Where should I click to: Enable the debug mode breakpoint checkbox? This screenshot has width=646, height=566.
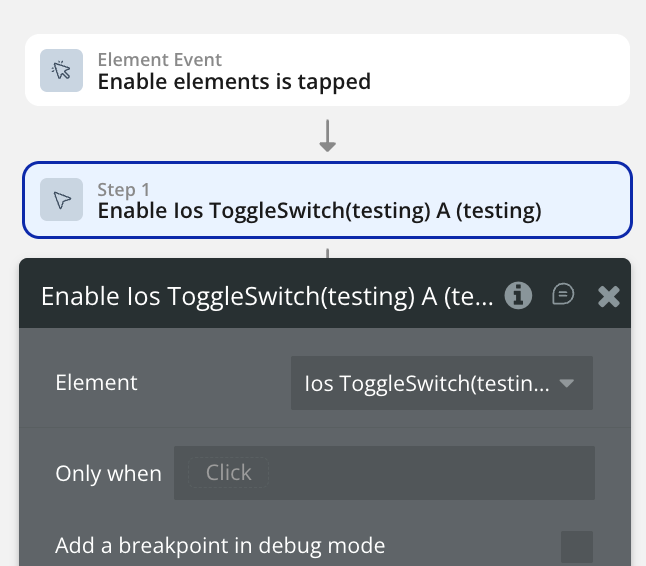[576, 547]
